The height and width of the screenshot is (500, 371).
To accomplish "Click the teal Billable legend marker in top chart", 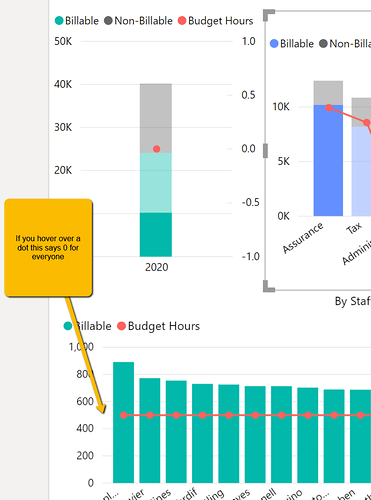I will pyautogui.click(x=59, y=21).
